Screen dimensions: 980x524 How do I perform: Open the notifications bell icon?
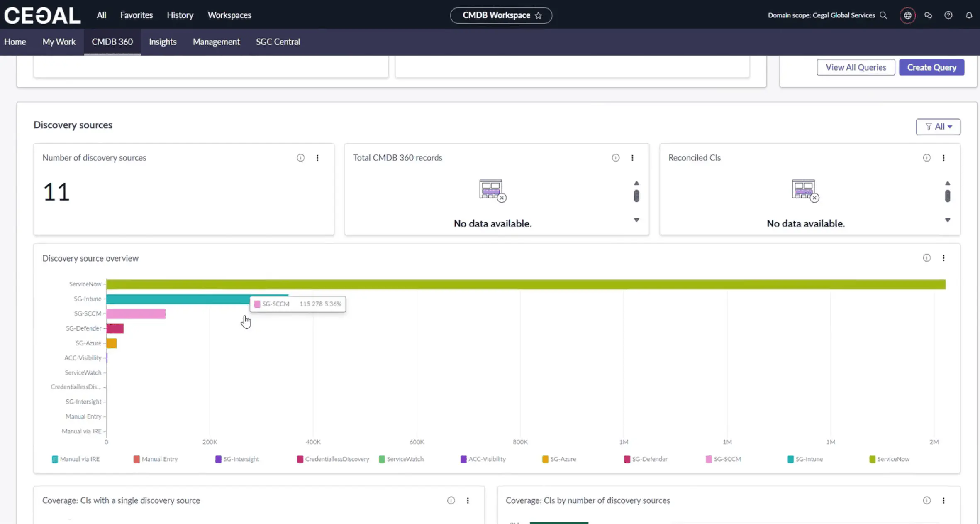(x=969, y=15)
